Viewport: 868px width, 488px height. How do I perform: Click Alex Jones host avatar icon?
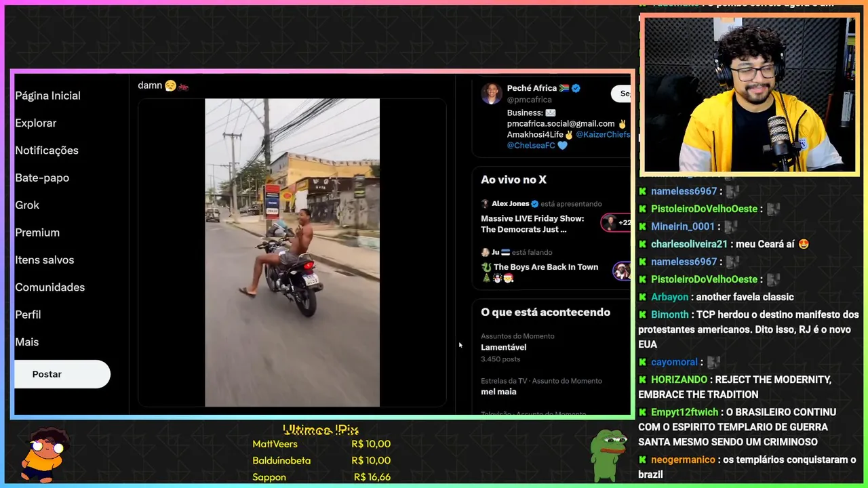(485, 203)
